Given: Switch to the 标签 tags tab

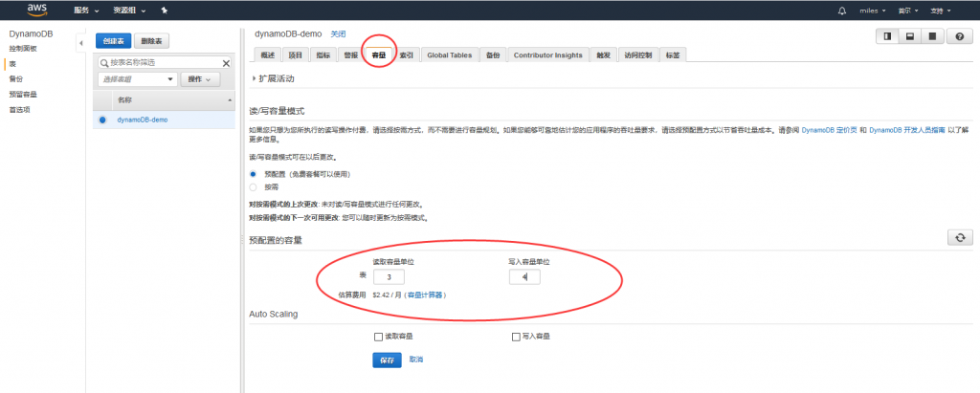Looking at the screenshot, I should coord(673,55).
